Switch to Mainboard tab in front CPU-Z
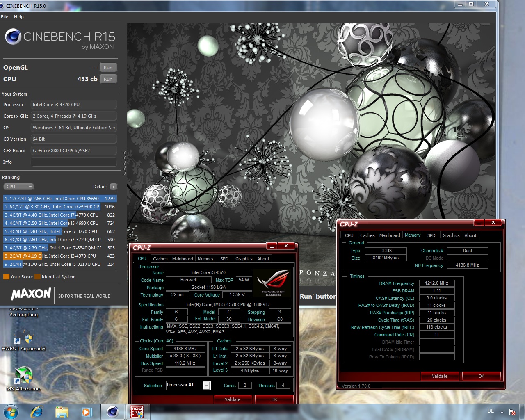 point(183,259)
